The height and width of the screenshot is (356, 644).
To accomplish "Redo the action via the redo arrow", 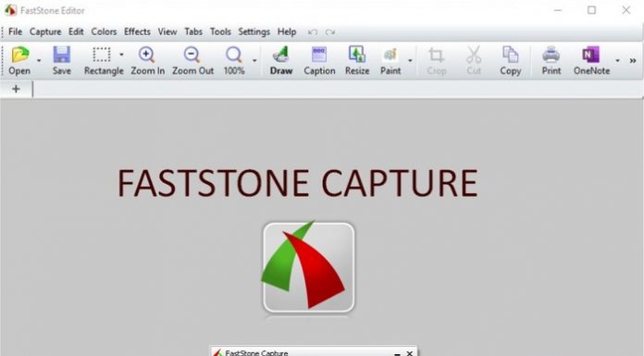I will point(329,32).
